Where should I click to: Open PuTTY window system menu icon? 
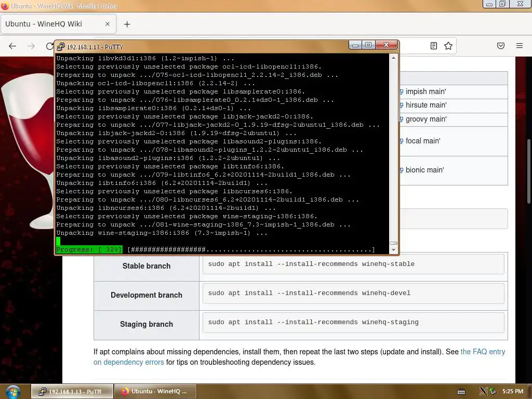click(61, 47)
